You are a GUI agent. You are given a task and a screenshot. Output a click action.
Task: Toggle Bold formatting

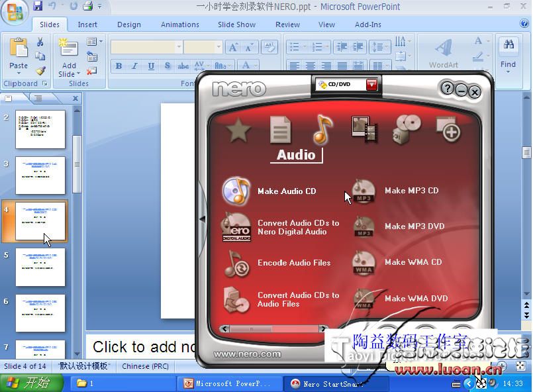coord(119,66)
